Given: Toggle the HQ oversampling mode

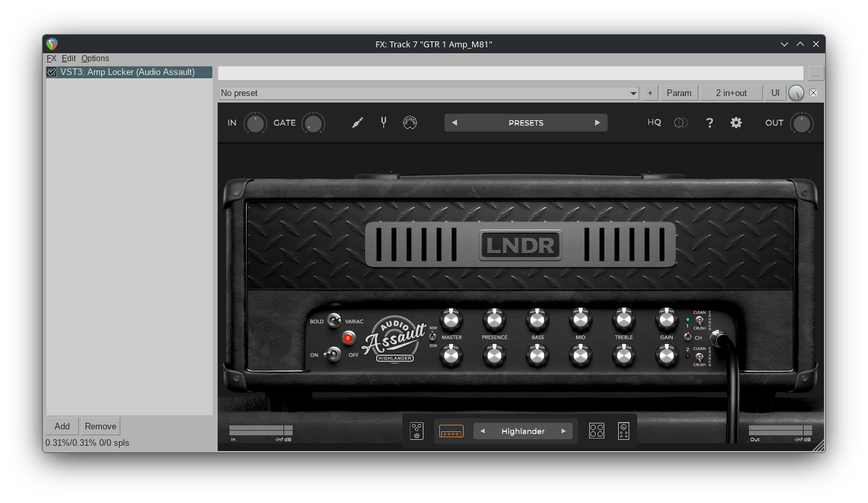Looking at the screenshot, I should 654,123.
